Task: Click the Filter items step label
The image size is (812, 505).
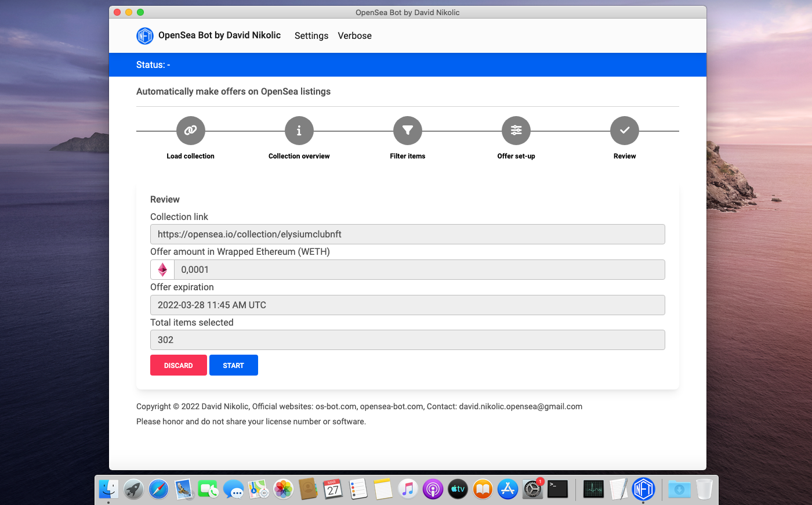Action: click(x=408, y=156)
